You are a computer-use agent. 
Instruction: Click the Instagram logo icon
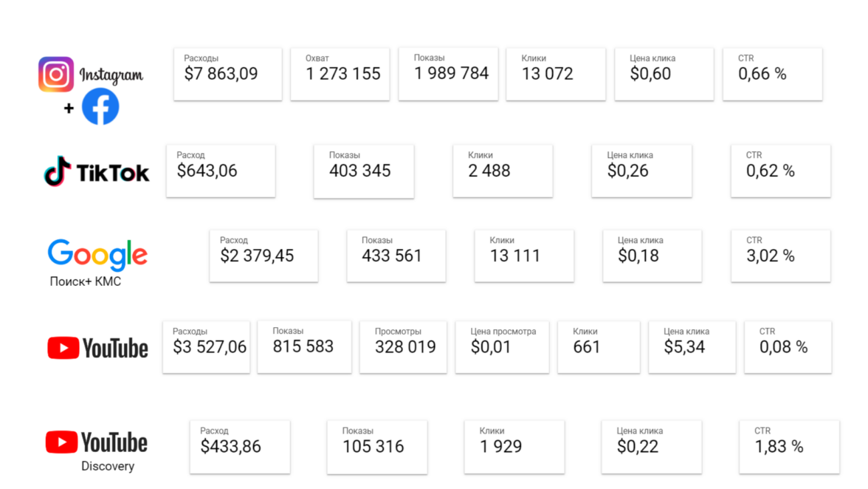(x=56, y=75)
